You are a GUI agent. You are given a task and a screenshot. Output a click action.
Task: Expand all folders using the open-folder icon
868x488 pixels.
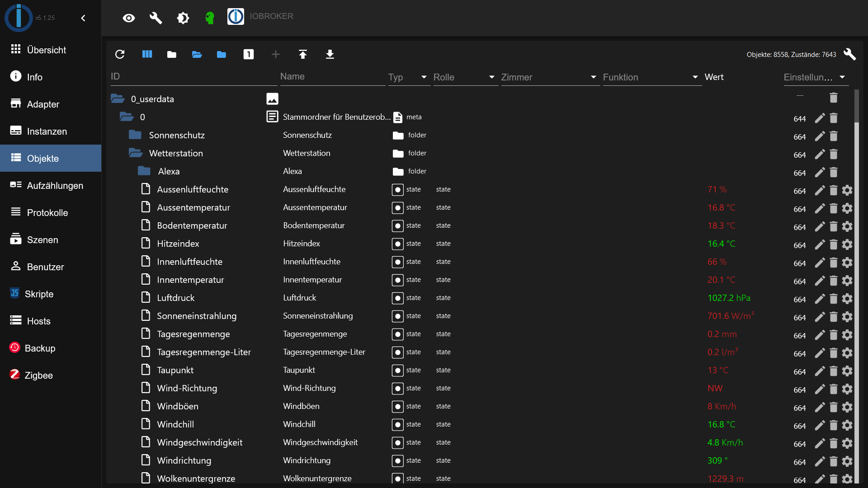[197, 55]
